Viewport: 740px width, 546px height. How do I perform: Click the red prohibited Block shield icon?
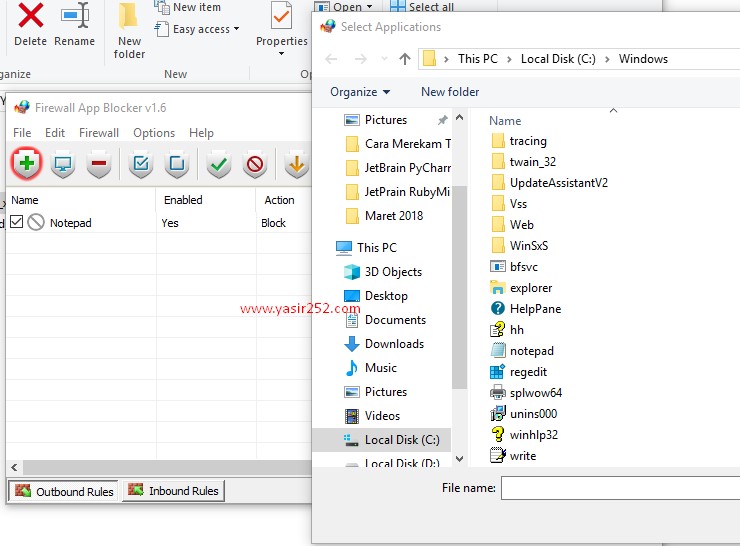255,164
